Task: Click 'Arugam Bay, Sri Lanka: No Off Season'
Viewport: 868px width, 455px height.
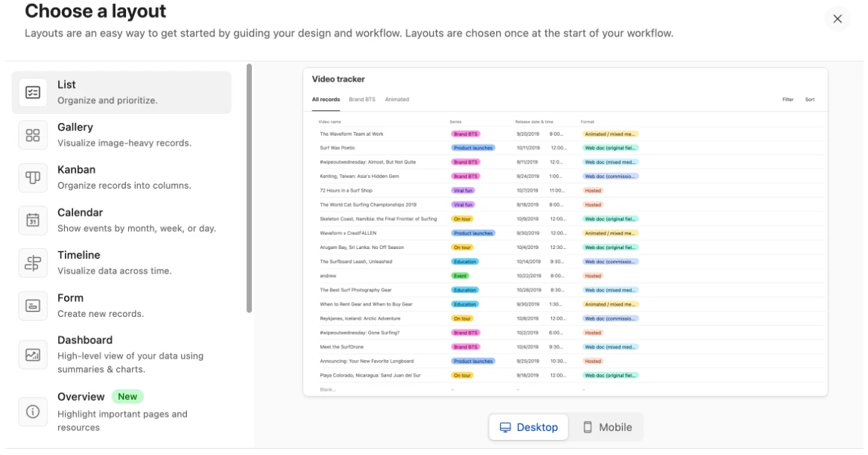Action: 362,247
